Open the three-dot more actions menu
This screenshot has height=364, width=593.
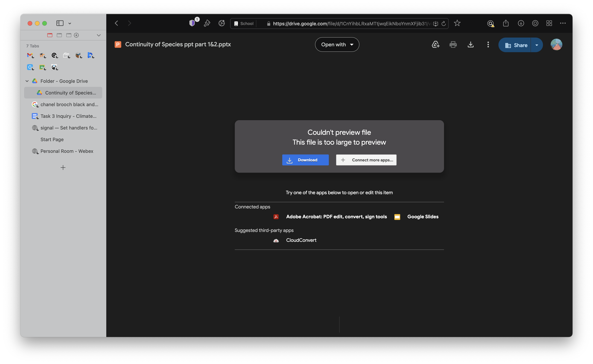tap(488, 44)
